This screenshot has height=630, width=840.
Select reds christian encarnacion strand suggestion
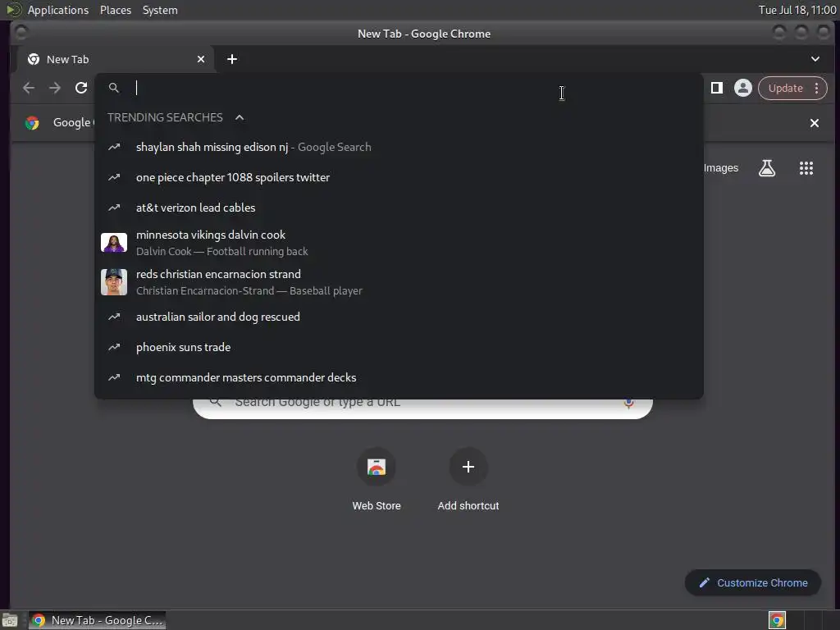point(399,282)
